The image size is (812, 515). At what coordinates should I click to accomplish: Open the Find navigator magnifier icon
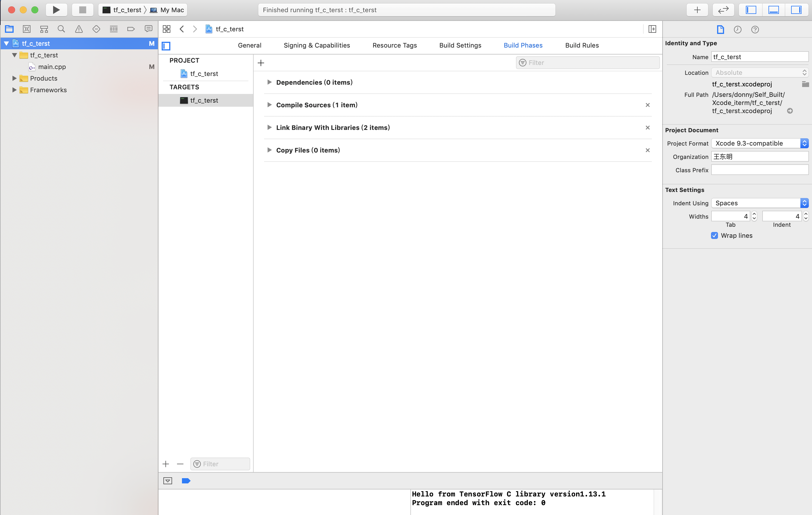pyautogui.click(x=61, y=29)
